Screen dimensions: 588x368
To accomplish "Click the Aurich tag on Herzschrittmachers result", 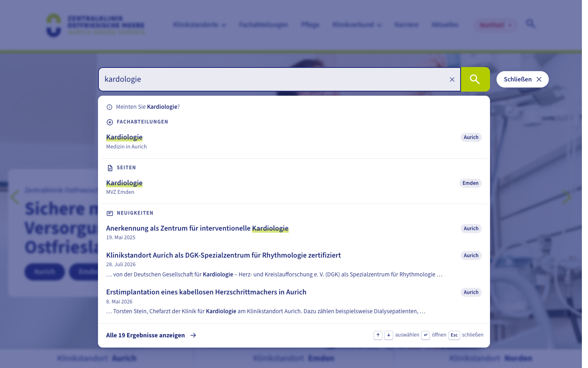I will pos(471,292).
